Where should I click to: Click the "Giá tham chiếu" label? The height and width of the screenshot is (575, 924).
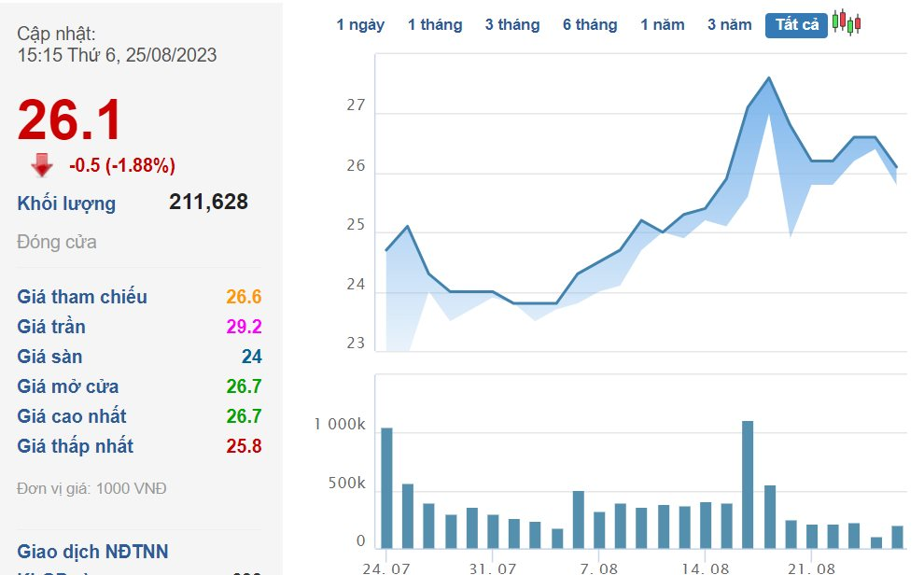click(82, 297)
